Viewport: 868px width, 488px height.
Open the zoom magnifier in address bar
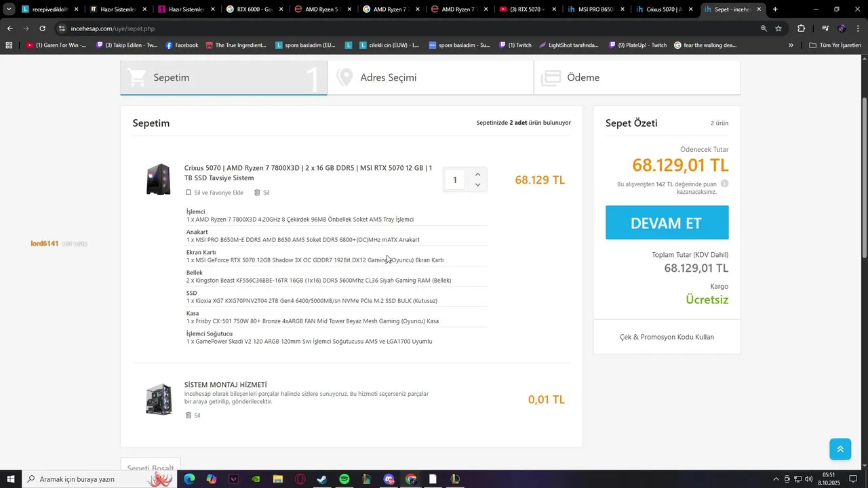[x=764, y=28]
